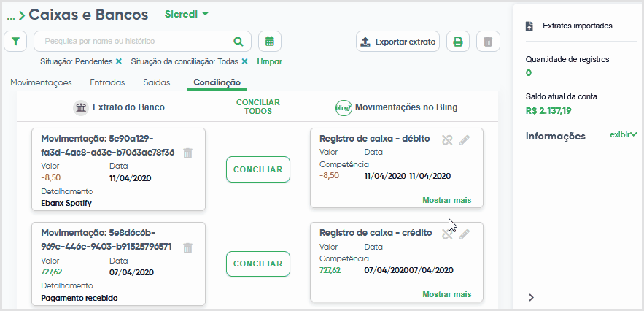The width and height of the screenshot is (644, 311).
Task: Click the Caixas e Bancos title
Action: pos(88,15)
